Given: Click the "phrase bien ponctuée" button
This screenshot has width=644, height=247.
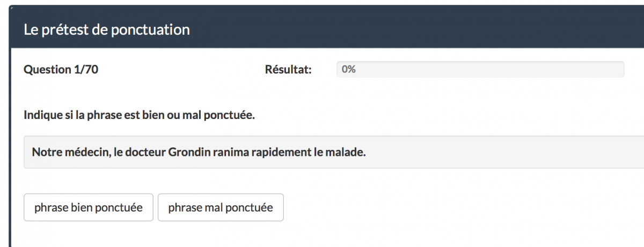Looking at the screenshot, I should 89,207.
